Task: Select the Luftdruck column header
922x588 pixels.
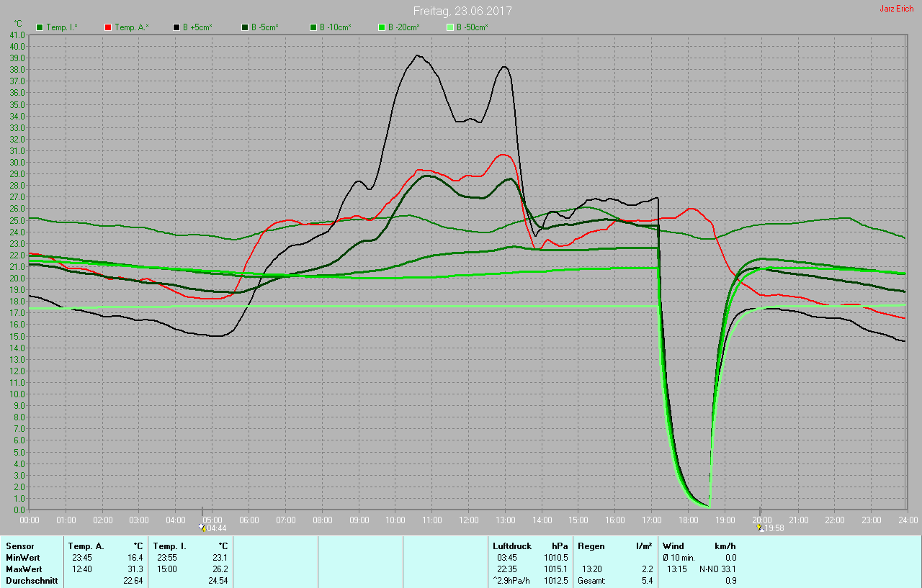Action: click(x=511, y=546)
